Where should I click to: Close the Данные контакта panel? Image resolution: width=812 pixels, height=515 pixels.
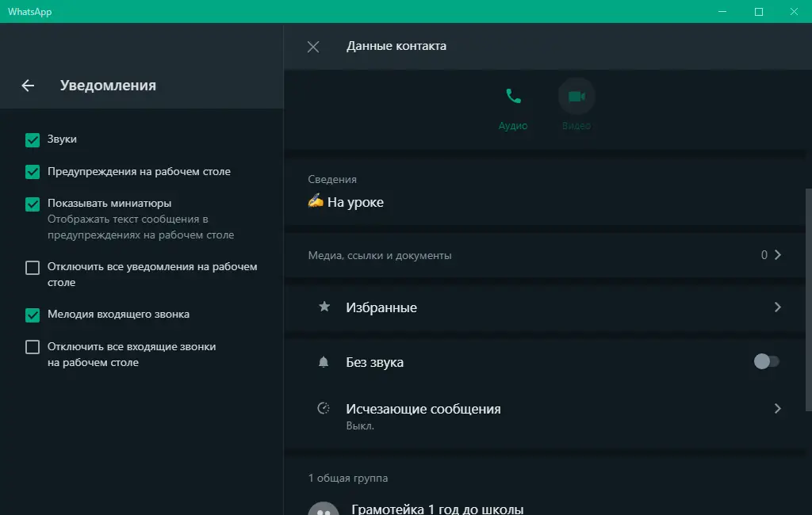(312, 46)
